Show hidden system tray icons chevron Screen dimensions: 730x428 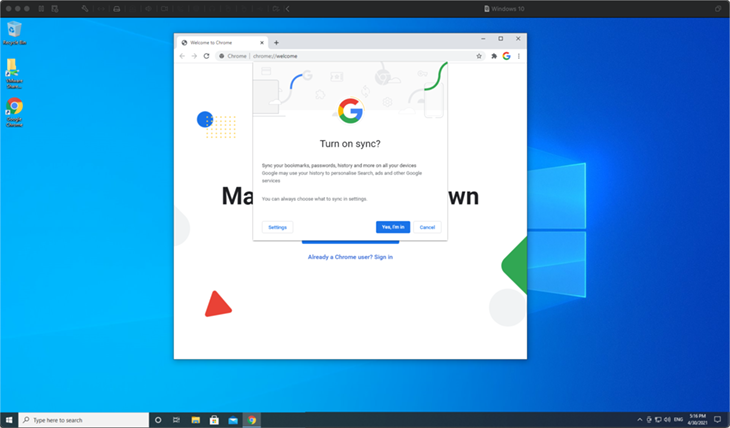639,420
